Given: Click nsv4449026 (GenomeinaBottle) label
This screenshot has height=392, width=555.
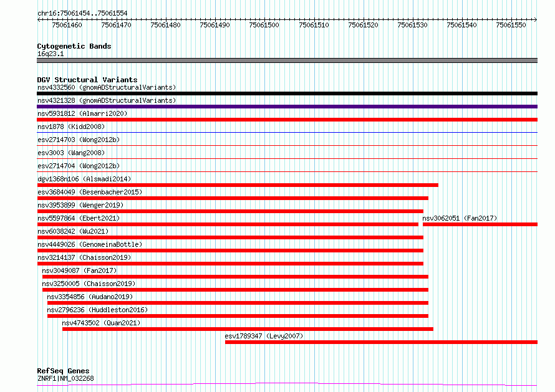Looking at the screenshot, I should pos(90,244).
